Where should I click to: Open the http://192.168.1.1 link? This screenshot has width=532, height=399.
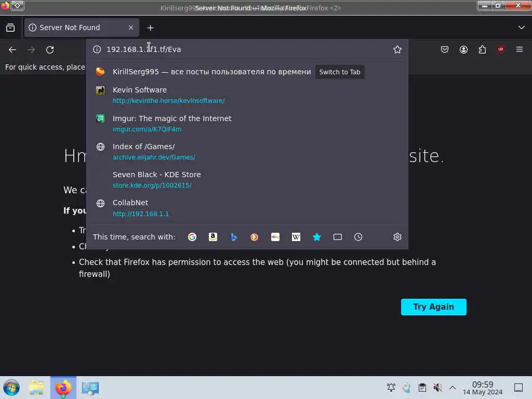click(x=141, y=214)
